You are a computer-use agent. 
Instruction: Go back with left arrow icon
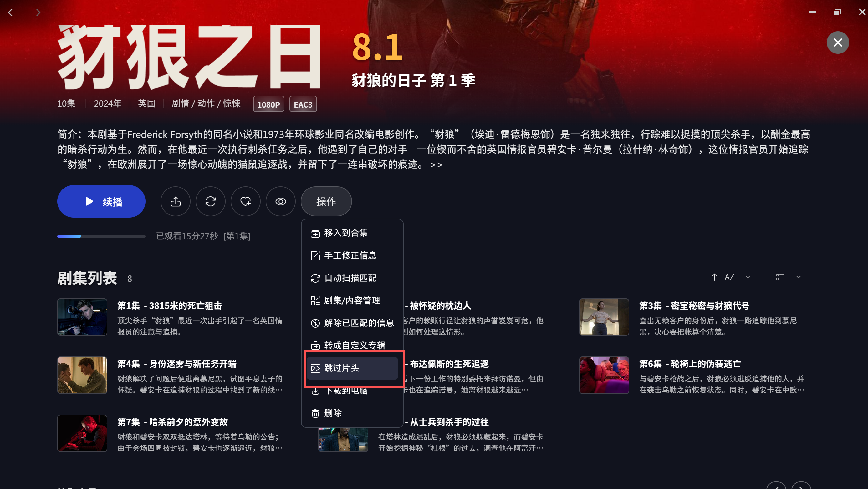(10, 13)
